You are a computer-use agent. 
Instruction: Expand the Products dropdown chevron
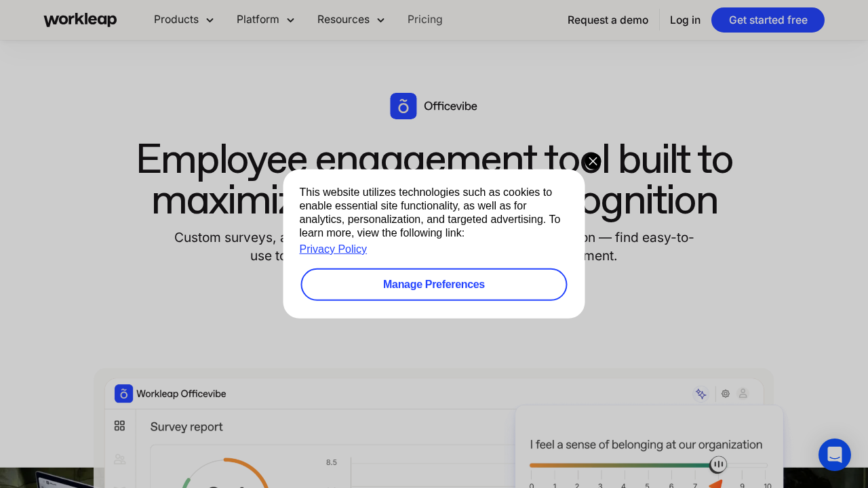210,20
